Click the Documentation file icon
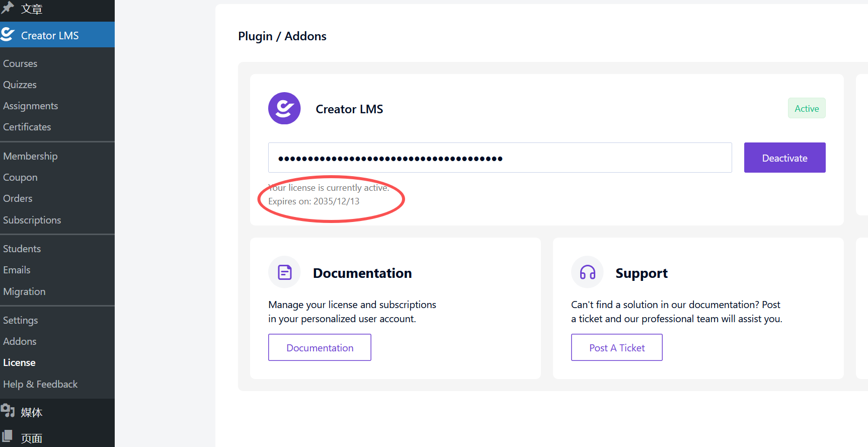868x447 pixels. click(284, 272)
